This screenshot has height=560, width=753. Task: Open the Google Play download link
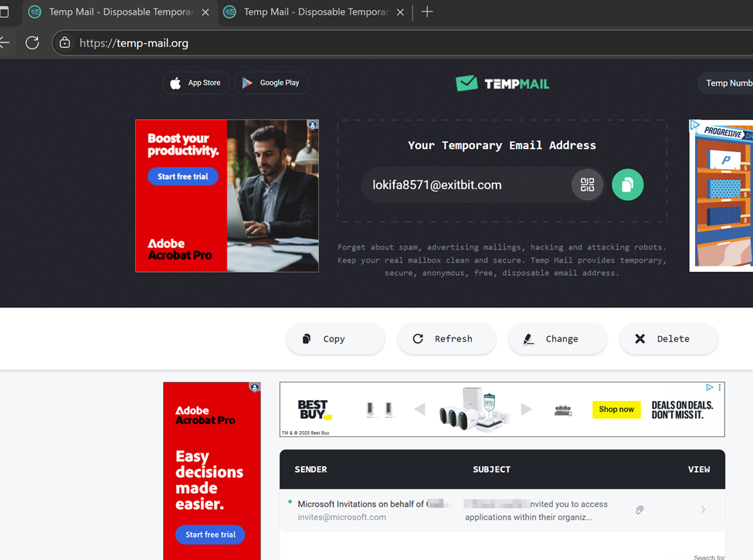(271, 83)
